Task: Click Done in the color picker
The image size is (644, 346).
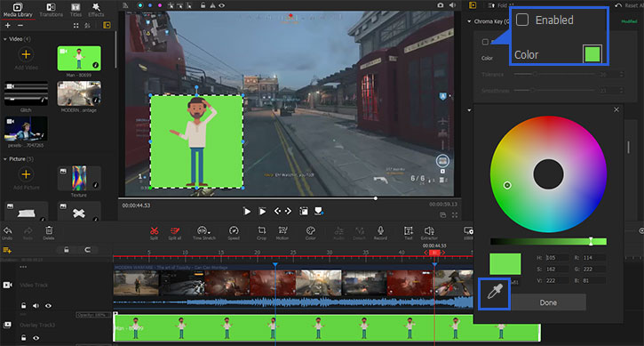Action: pyautogui.click(x=548, y=302)
